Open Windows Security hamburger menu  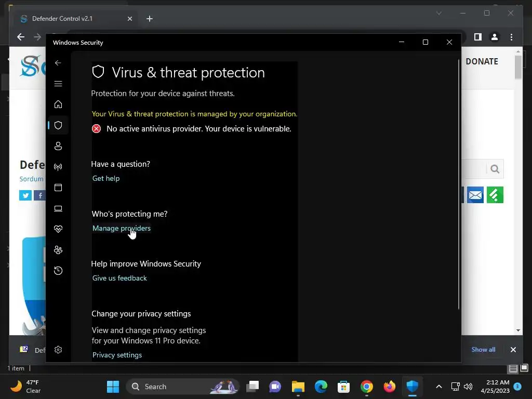(58, 84)
